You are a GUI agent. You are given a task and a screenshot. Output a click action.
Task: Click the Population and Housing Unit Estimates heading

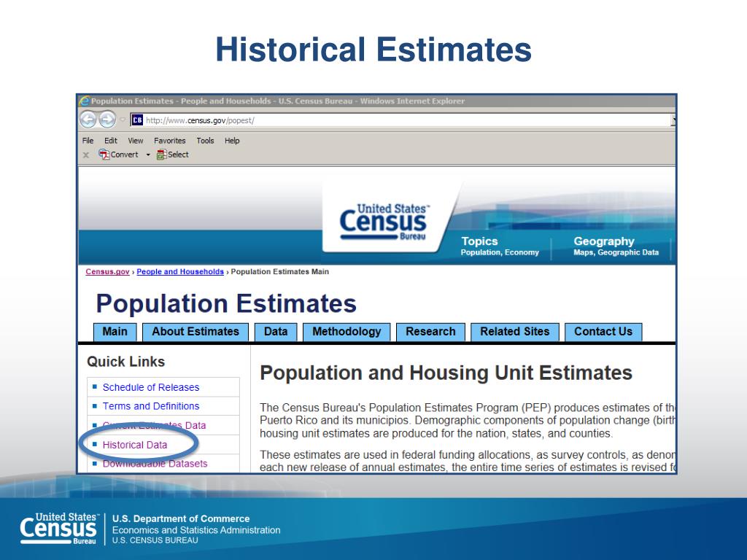tap(446, 373)
